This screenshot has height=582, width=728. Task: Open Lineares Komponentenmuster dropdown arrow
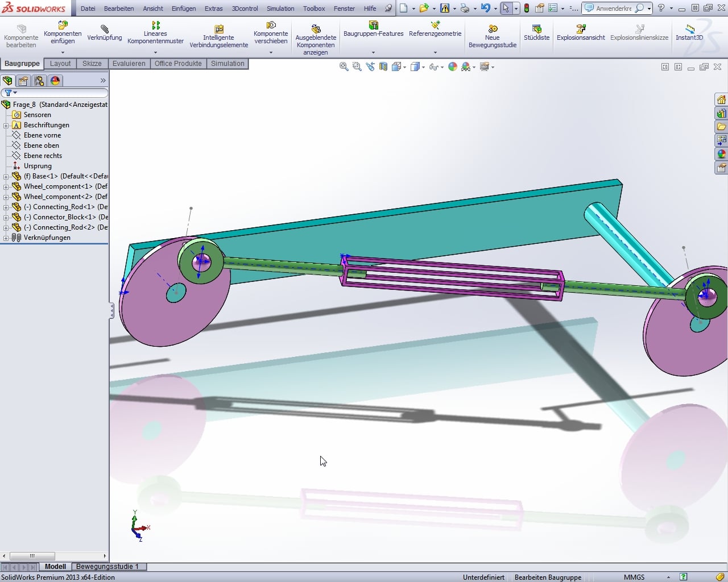pyautogui.click(x=155, y=53)
